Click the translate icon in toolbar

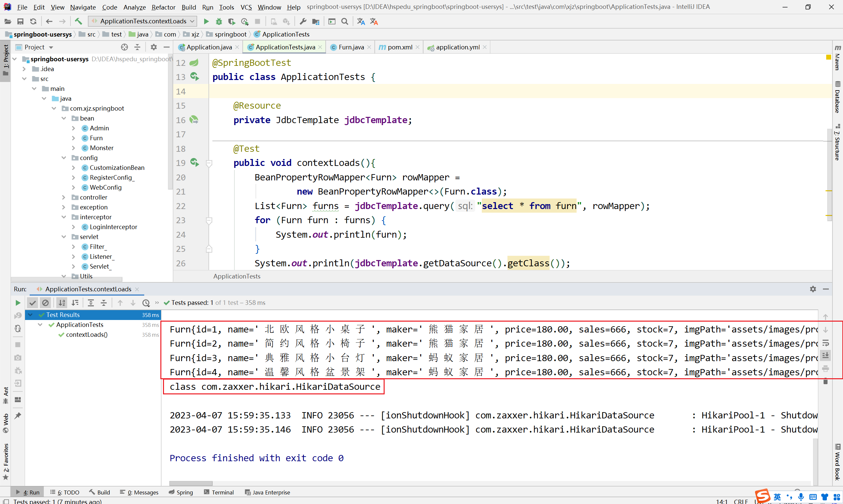point(361,21)
